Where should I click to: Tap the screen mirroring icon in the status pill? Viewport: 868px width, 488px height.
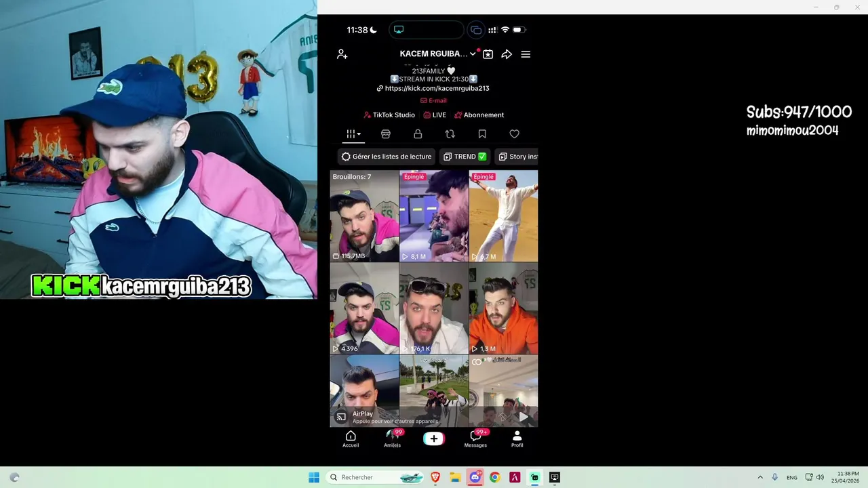(399, 30)
